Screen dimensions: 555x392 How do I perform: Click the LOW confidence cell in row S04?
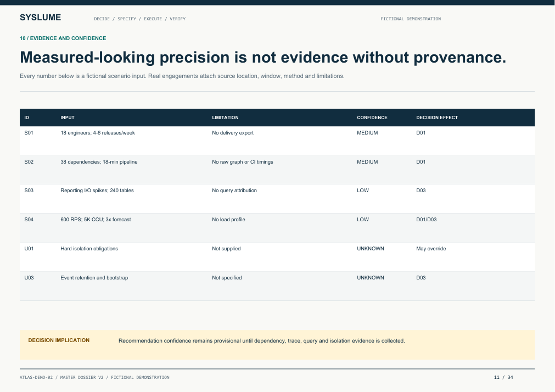click(x=363, y=220)
